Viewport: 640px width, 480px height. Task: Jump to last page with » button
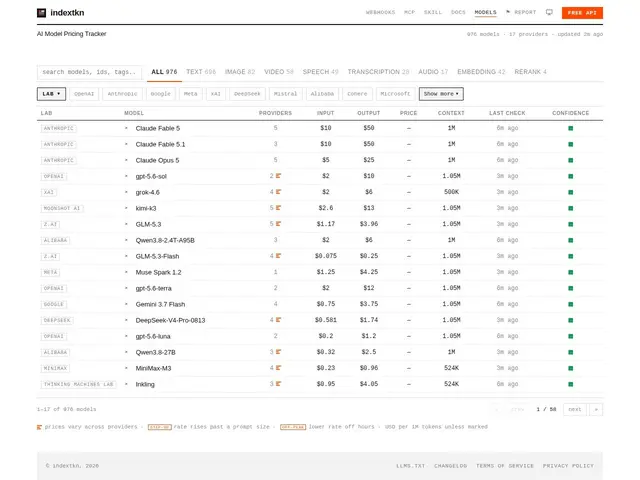[x=596, y=409]
